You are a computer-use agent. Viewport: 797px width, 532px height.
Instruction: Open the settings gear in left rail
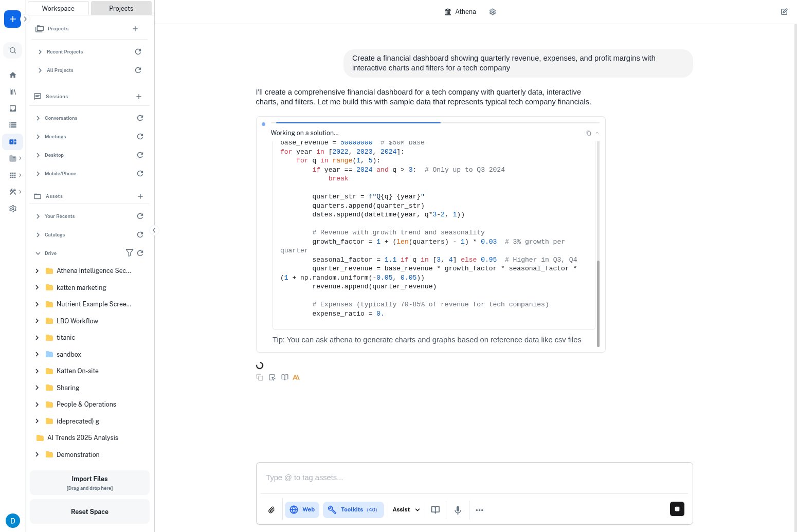click(x=13, y=209)
